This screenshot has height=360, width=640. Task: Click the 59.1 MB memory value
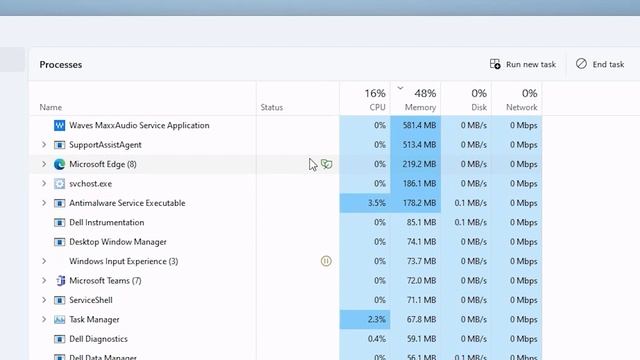click(x=421, y=339)
